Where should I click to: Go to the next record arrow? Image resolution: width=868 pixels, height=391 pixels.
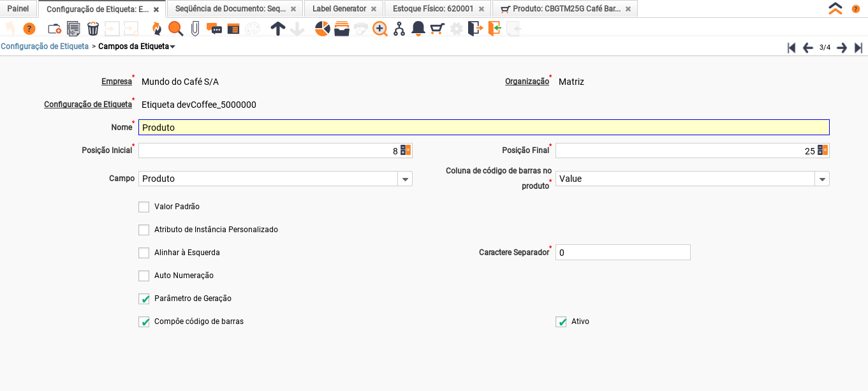pos(842,48)
